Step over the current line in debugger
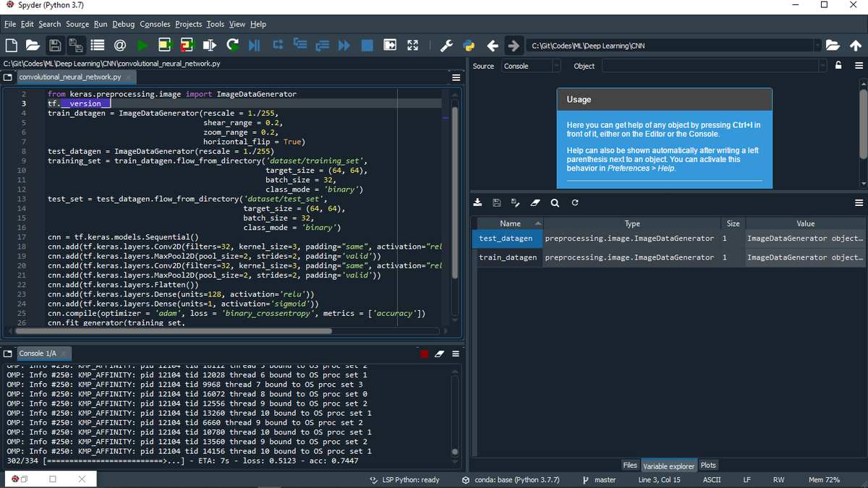 277,45
